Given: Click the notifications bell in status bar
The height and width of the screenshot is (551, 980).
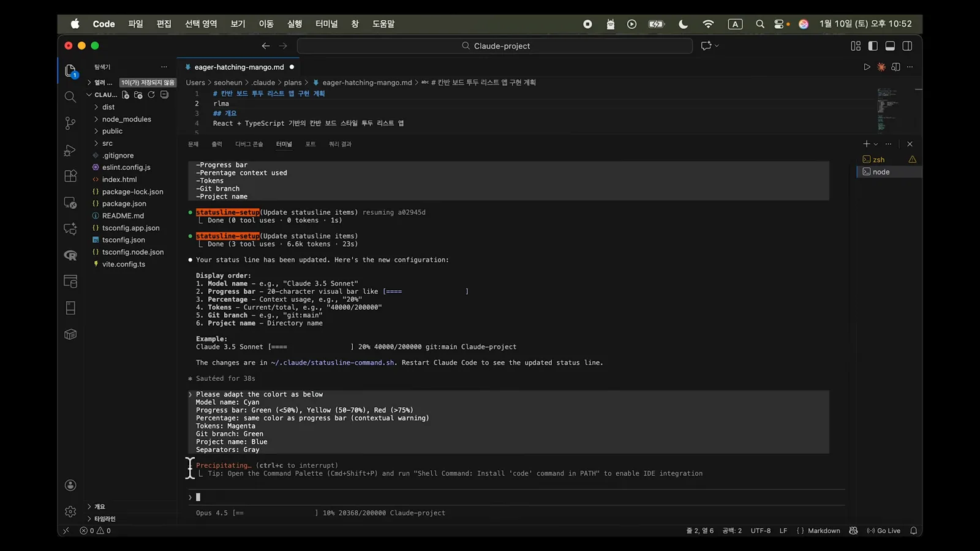Looking at the screenshot, I should [x=913, y=531].
